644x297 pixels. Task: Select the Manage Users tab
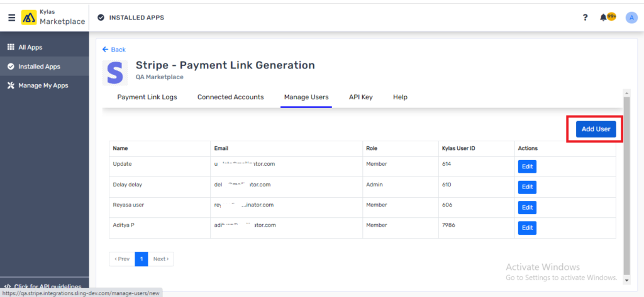click(306, 97)
